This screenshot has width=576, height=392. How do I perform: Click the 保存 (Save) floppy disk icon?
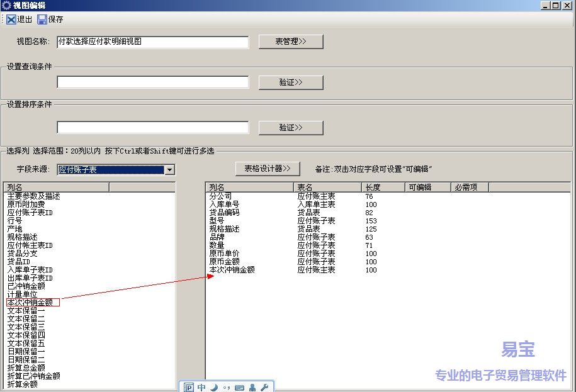[42, 20]
